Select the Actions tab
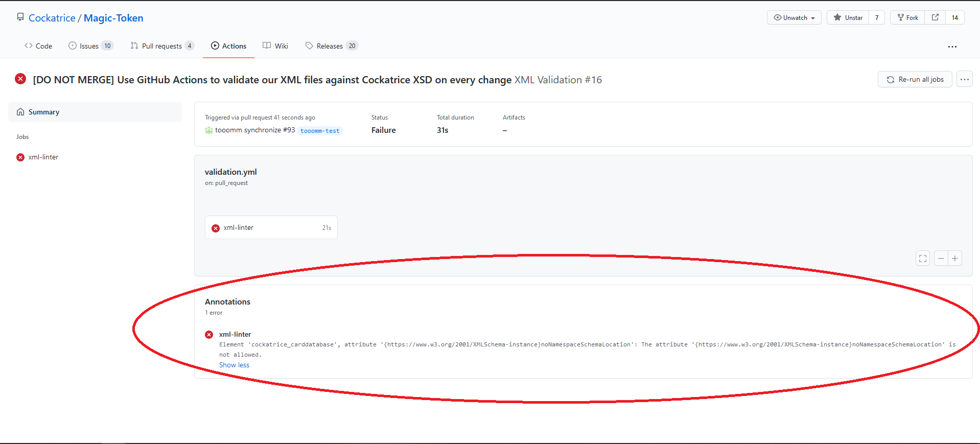980x444 pixels. (x=228, y=46)
